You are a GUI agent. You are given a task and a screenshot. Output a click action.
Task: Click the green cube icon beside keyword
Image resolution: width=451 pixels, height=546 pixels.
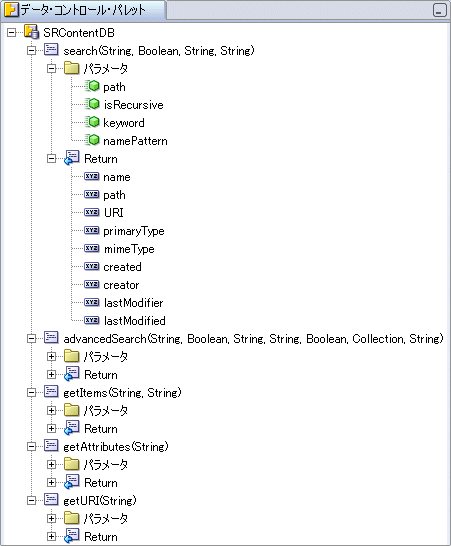point(92,122)
